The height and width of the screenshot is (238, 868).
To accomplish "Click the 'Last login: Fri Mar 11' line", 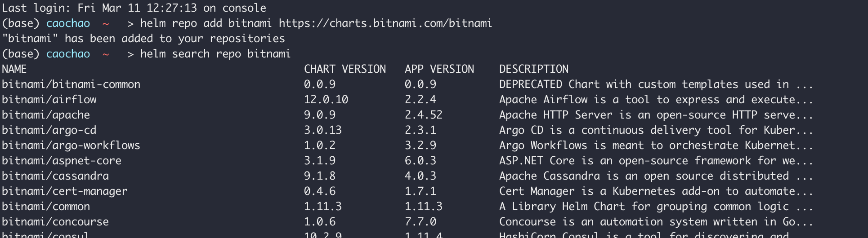I will (134, 8).
